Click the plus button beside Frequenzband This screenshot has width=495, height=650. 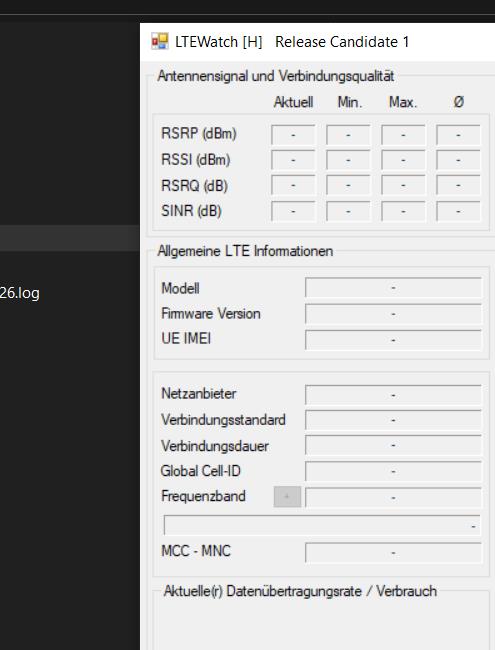tap(287, 496)
